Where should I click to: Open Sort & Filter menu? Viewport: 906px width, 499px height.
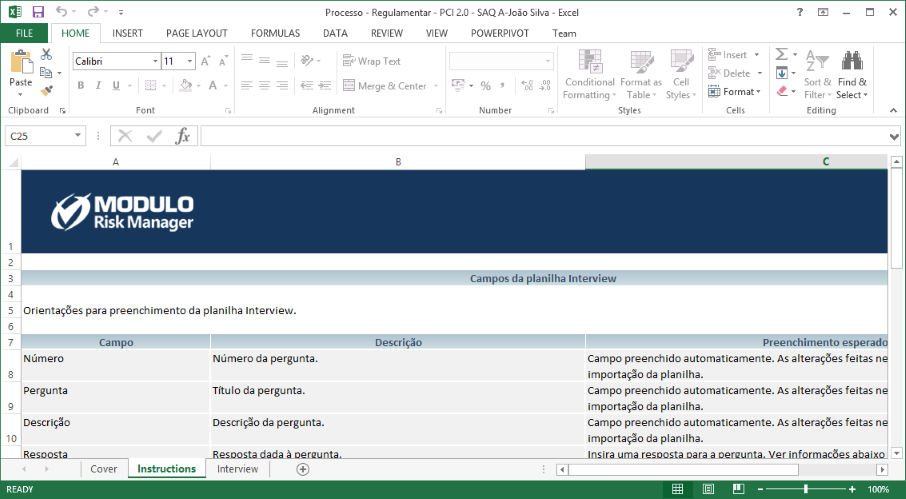817,75
